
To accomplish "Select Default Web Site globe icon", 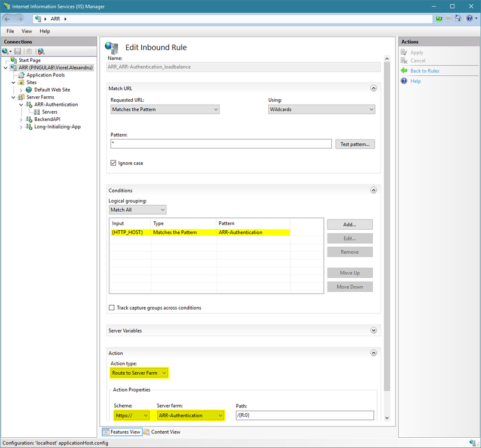I will point(29,90).
